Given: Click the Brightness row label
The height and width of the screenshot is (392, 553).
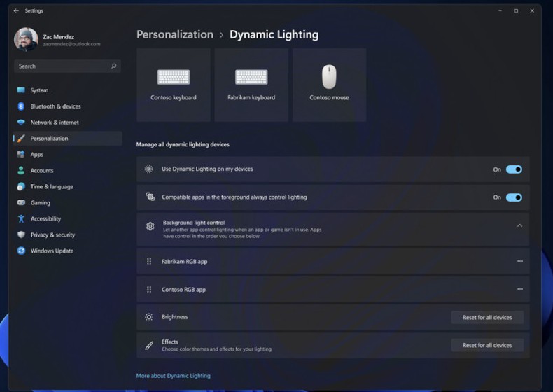Looking at the screenshot, I should point(174,317).
